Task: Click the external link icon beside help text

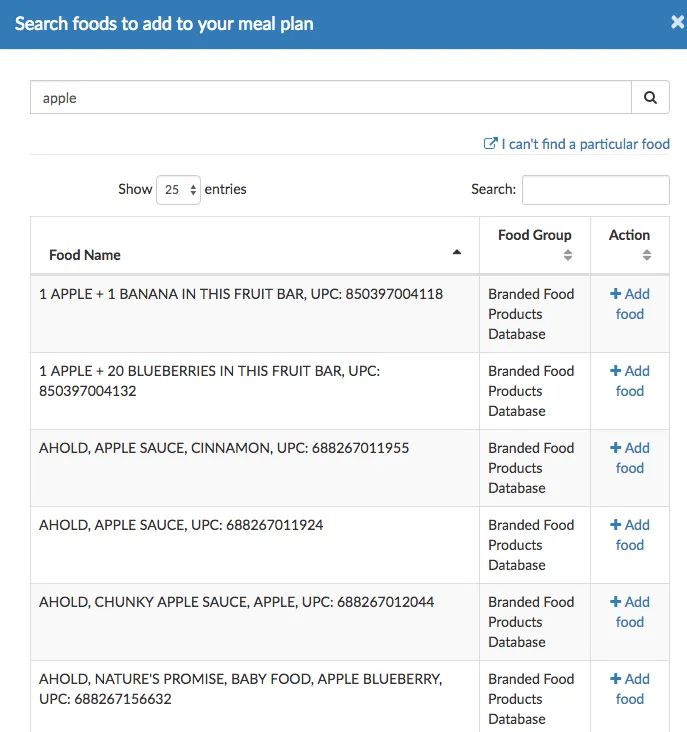Action: [x=490, y=144]
